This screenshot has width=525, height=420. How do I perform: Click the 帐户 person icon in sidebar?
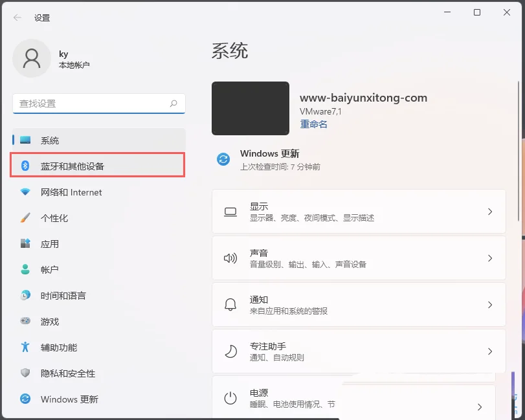pyautogui.click(x=25, y=269)
